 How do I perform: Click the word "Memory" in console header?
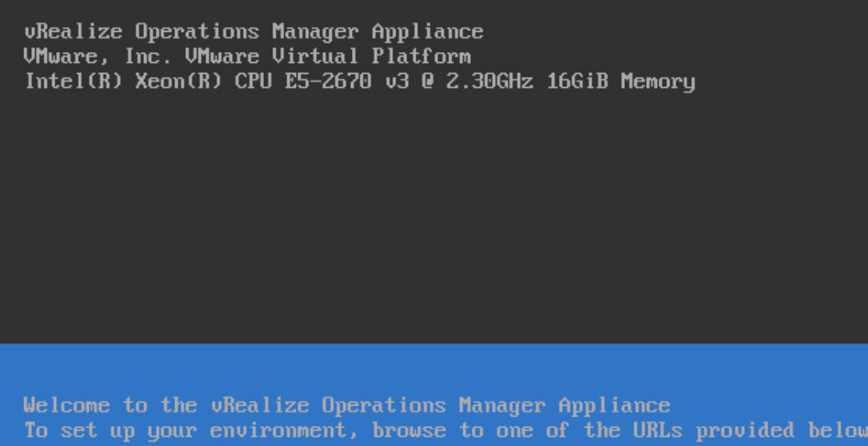(x=658, y=81)
